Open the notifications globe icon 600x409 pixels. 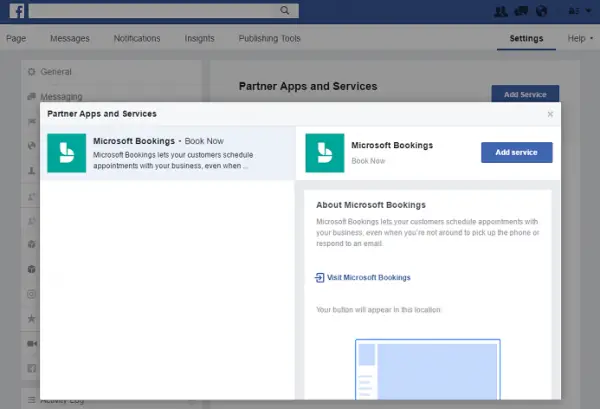tap(541, 11)
